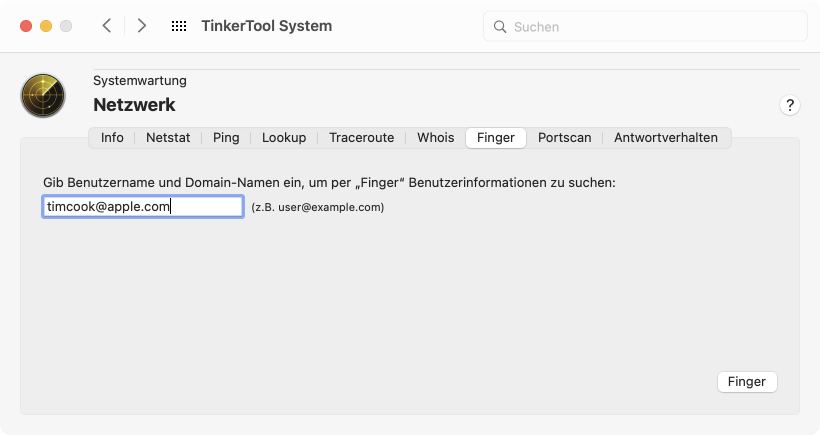
Task: Click the red close window button
Action: pos(26,26)
